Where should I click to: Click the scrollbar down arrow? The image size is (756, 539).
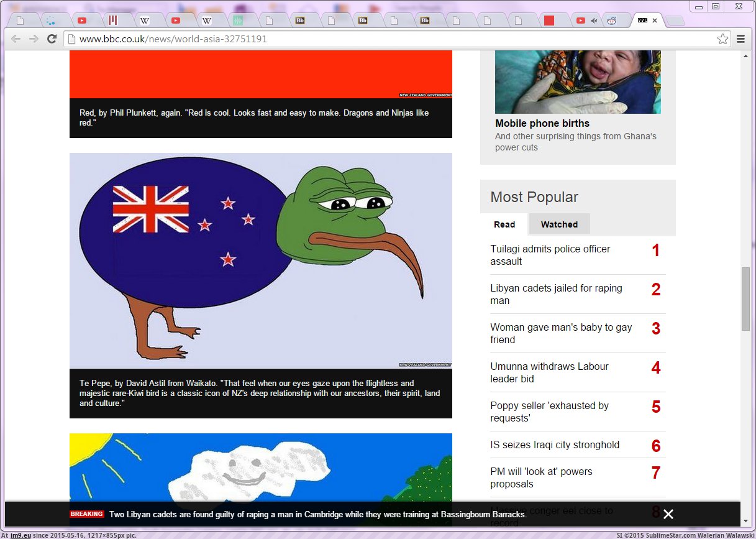(x=746, y=521)
